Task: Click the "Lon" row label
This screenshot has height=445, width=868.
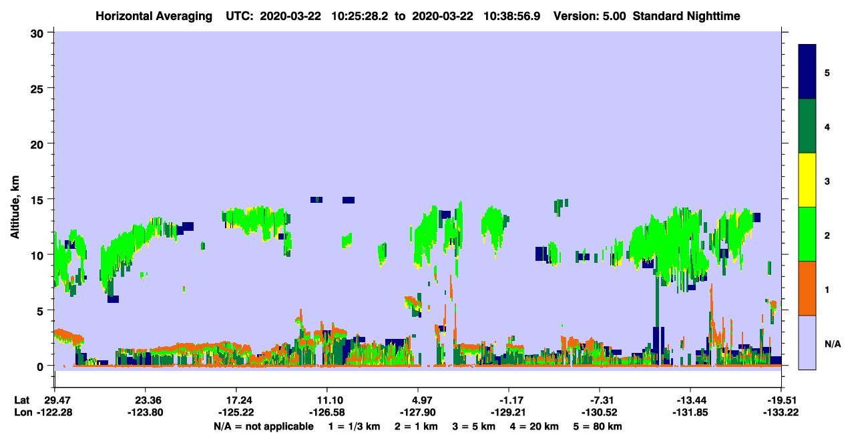Action: [x=23, y=412]
